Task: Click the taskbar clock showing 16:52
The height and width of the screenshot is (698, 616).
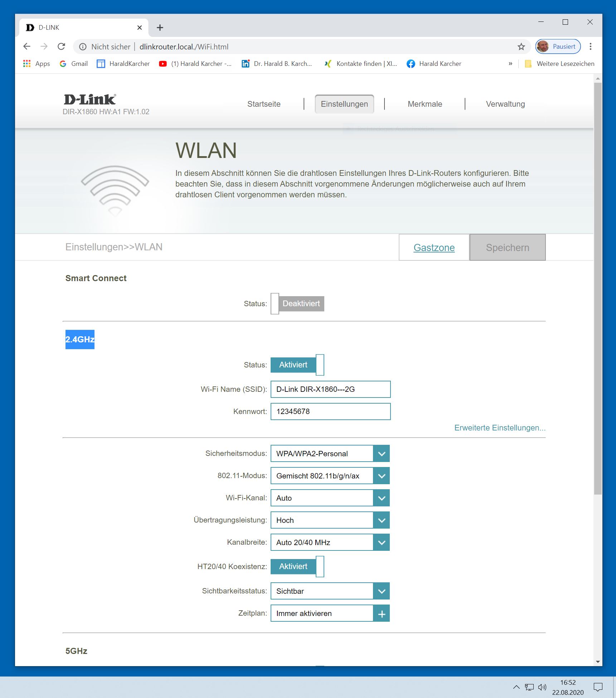Action: coord(568,687)
